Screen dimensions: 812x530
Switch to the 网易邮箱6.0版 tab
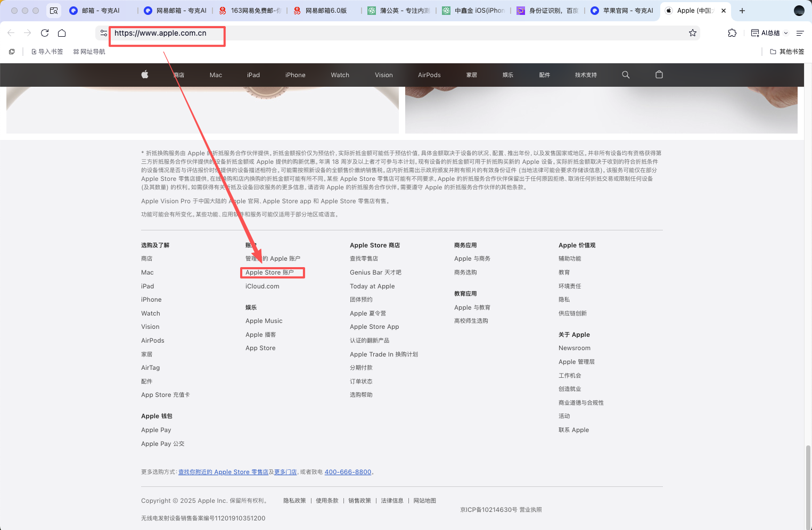(325, 11)
